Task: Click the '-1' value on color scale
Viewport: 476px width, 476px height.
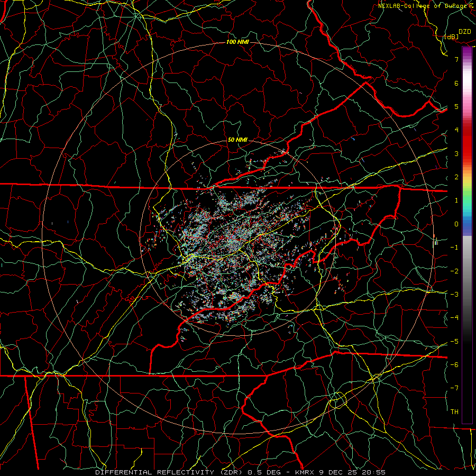Action: point(454,248)
